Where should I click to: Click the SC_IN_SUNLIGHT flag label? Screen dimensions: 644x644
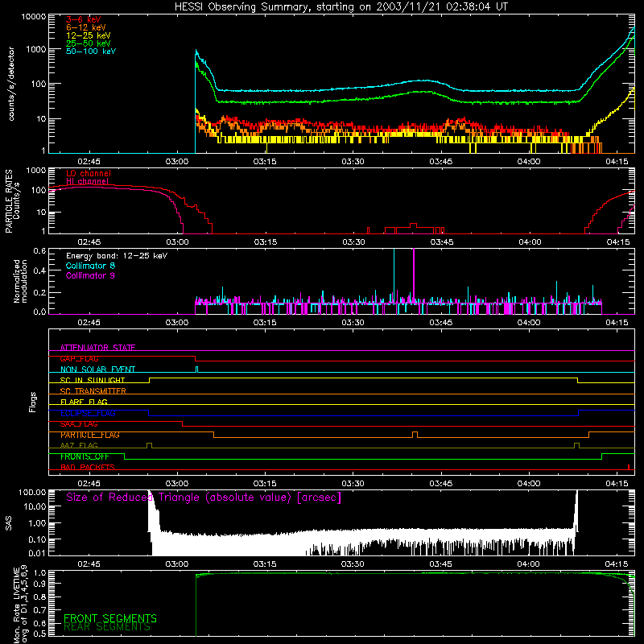[93, 380]
